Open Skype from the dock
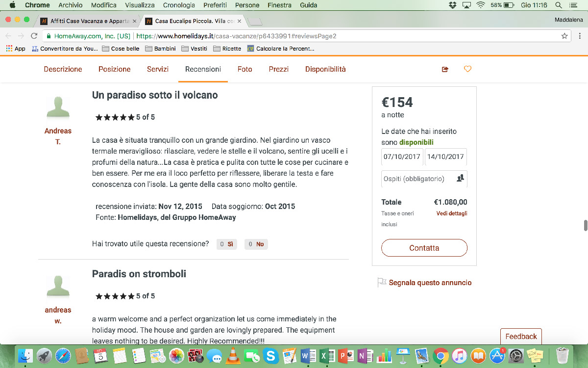588x368 pixels. (270, 355)
